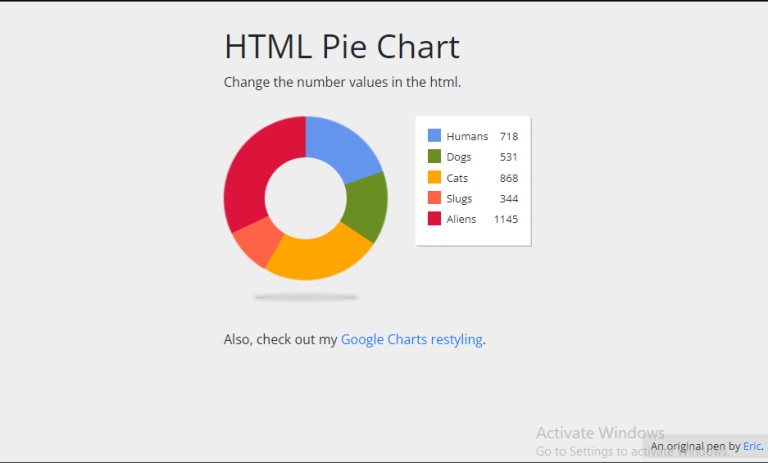Select the orange Cats pie slice

pos(318,257)
